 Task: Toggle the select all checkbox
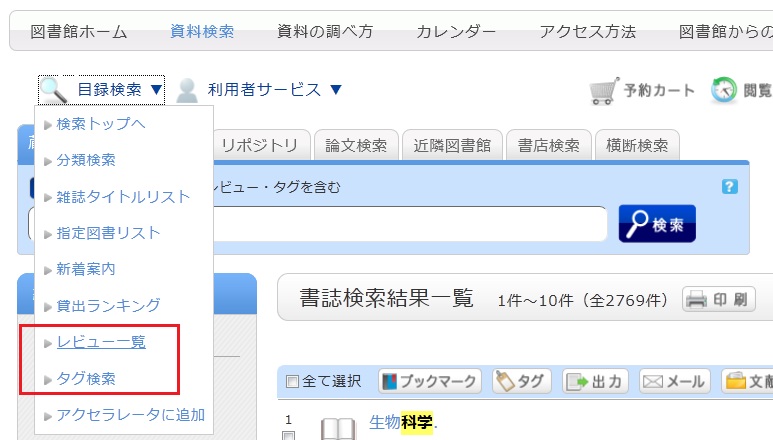click(292, 382)
